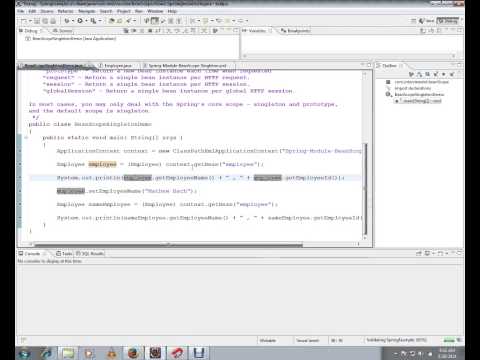The image size is (480, 360).
Task: Collapse the main method fold marker in editor
Action: point(26,138)
